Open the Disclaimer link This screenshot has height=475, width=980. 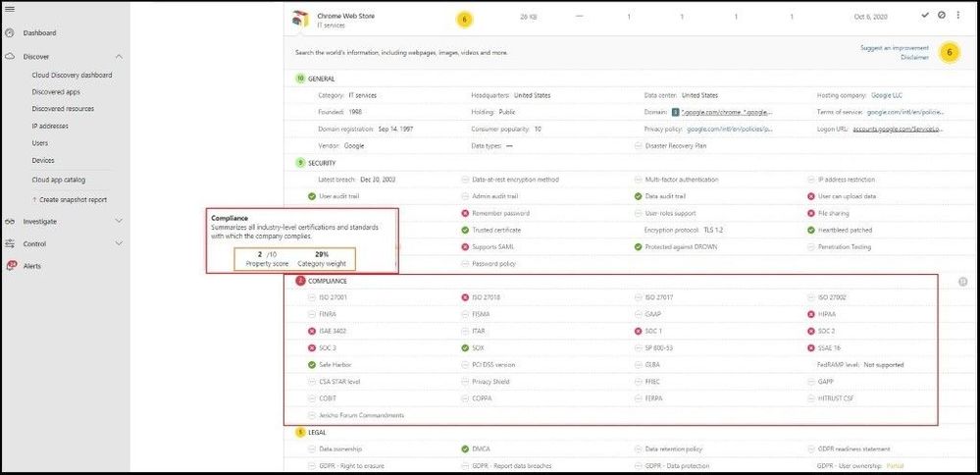coord(915,58)
